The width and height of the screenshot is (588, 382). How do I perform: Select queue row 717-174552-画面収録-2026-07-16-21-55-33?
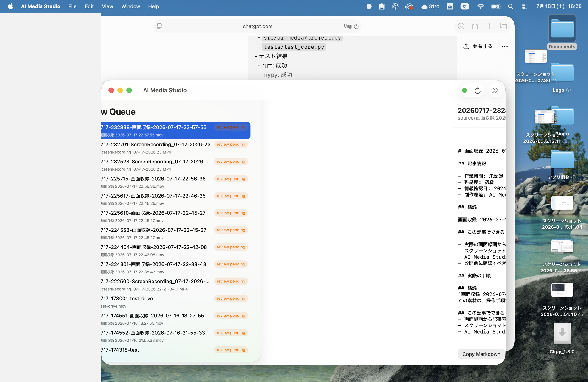pos(176,336)
